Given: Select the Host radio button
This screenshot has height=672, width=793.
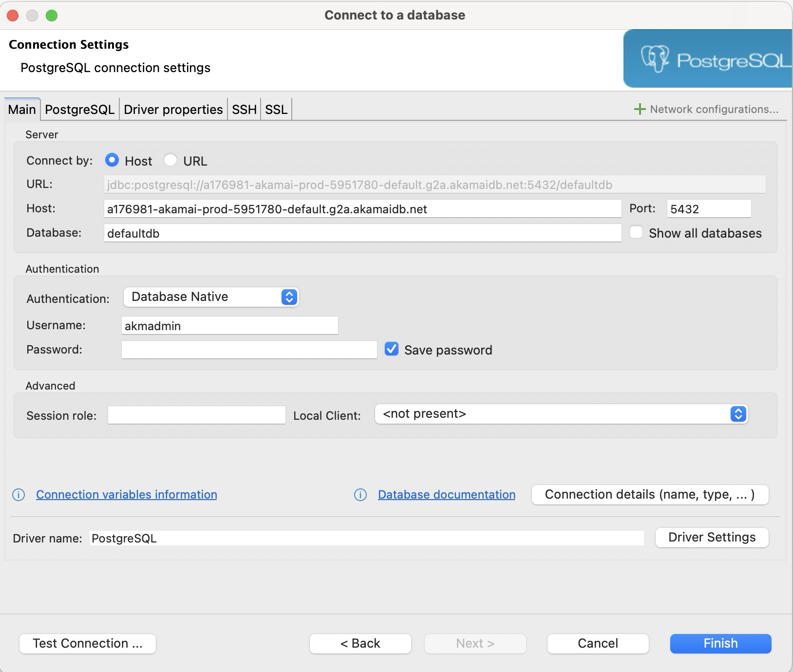Looking at the screenshot, I should click(112, 160).
